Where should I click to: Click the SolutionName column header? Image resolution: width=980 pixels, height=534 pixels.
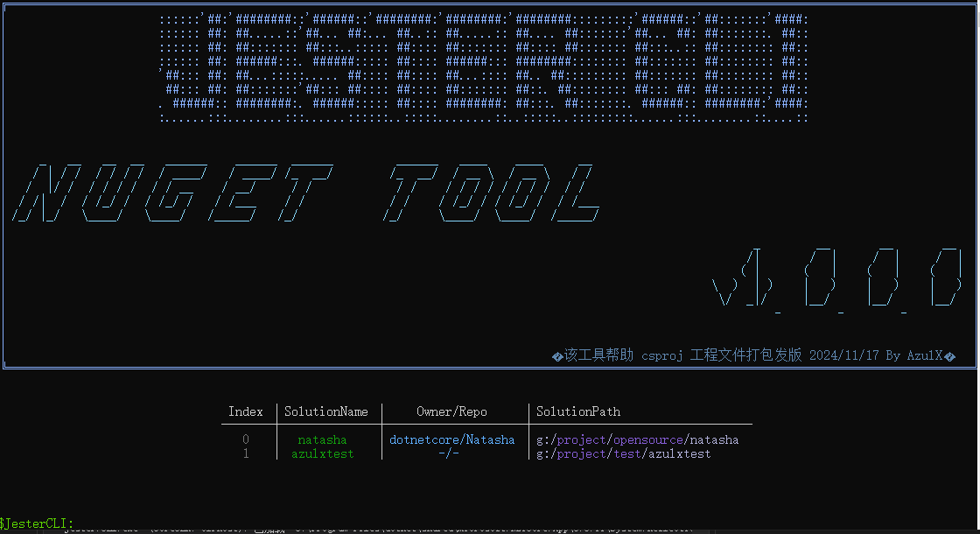click(328, 411)
